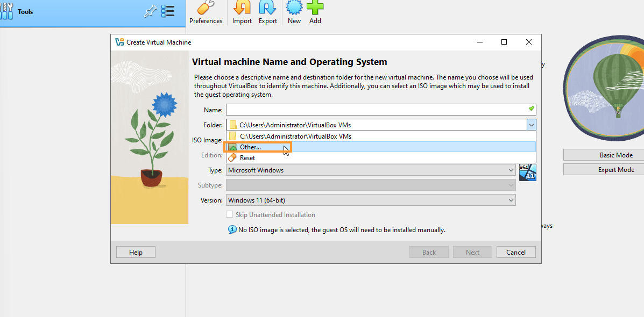Screen dimensions: 644x317
Task: Cancel the Create Virtual Machine dialog
Action: (516, 252)
